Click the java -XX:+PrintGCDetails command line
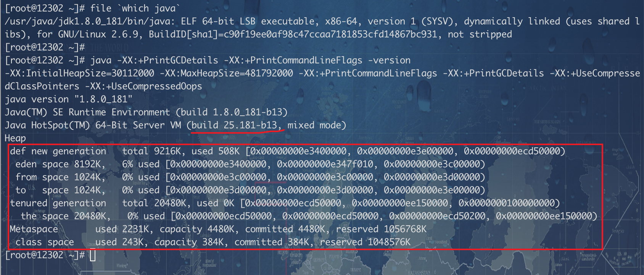Image resolution: width=644 pixels, height=275 pixels. click(250, 60)
